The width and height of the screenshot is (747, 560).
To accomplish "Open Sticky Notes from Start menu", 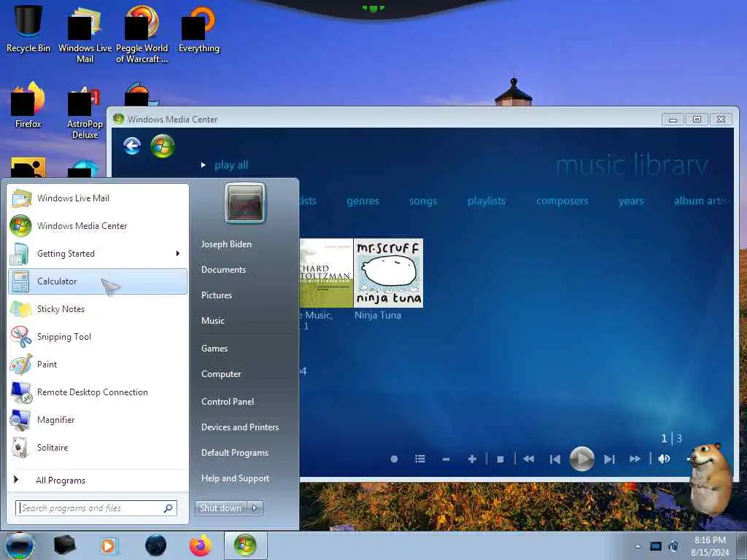I will coord(98,309).
